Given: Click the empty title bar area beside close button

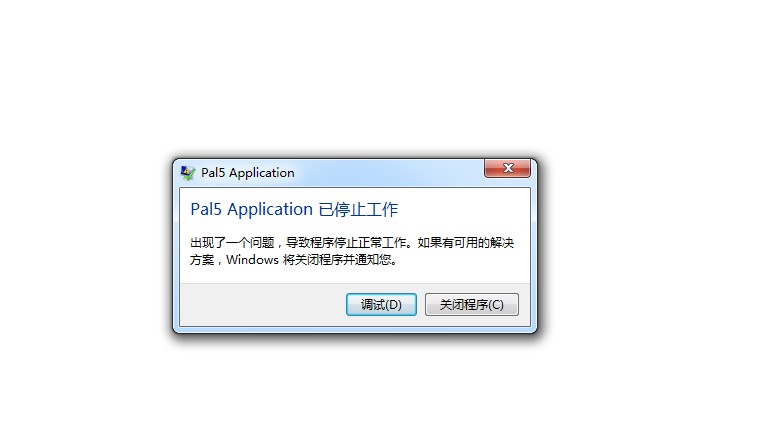Looking at the screenshot, I should pyautogui.click(x=389, y=173).
